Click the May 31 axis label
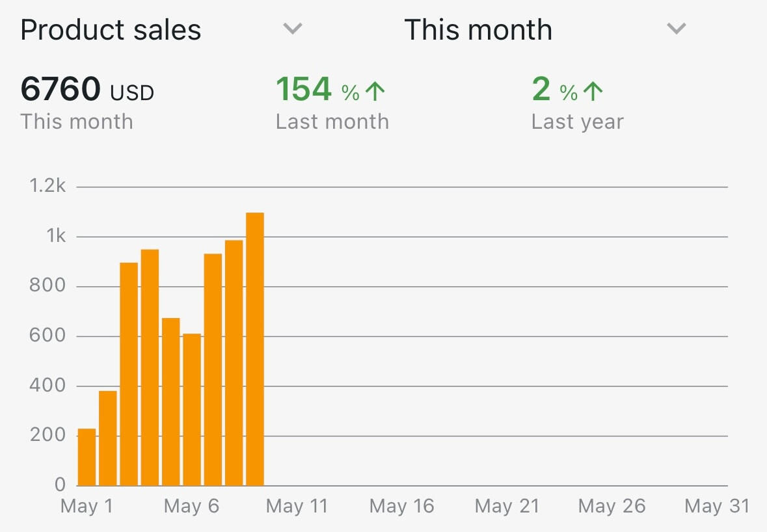The width and height of the screenshot is (767, 532). coord(716,507)
